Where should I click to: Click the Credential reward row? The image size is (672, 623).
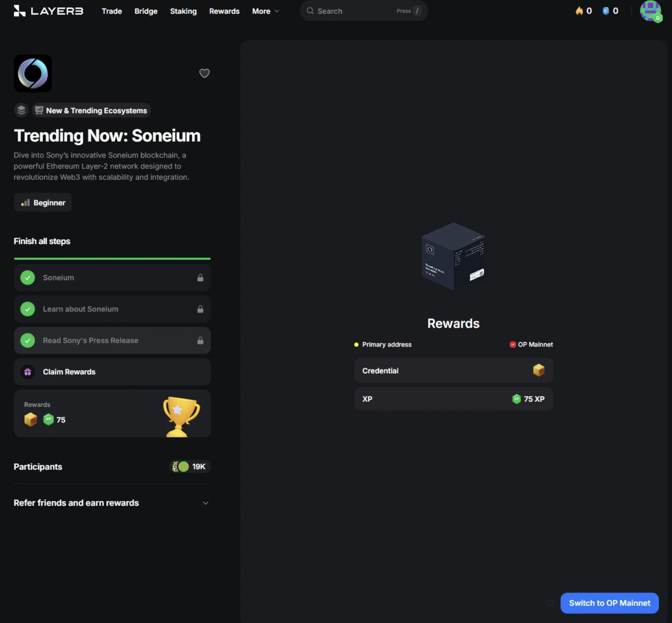[453, 371]
